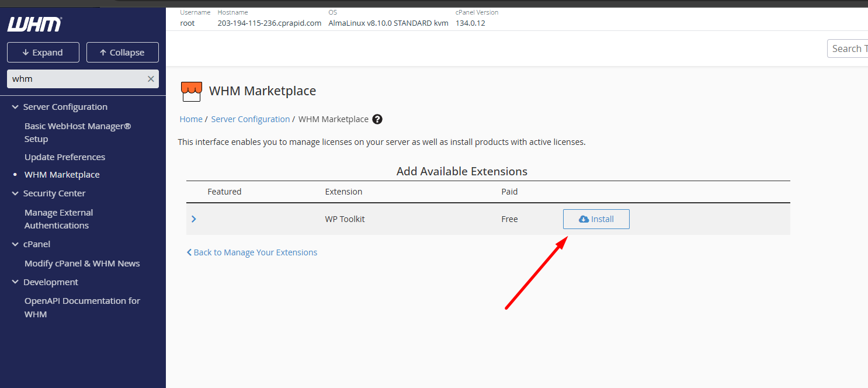Viewport: 868px width, 388px height.
Task: Open Update Preferences in sidebar
Action: [x=65, y=157]
